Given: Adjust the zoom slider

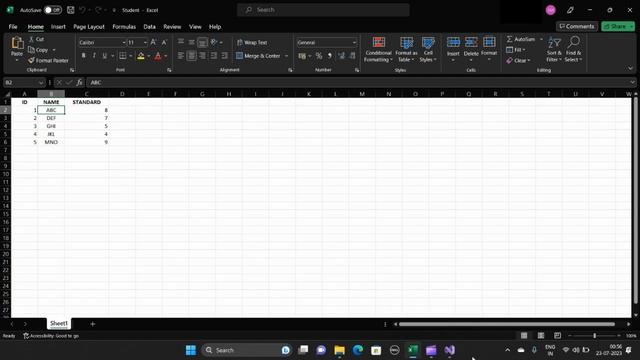Looking at the screenshot, I should point(595,336).
